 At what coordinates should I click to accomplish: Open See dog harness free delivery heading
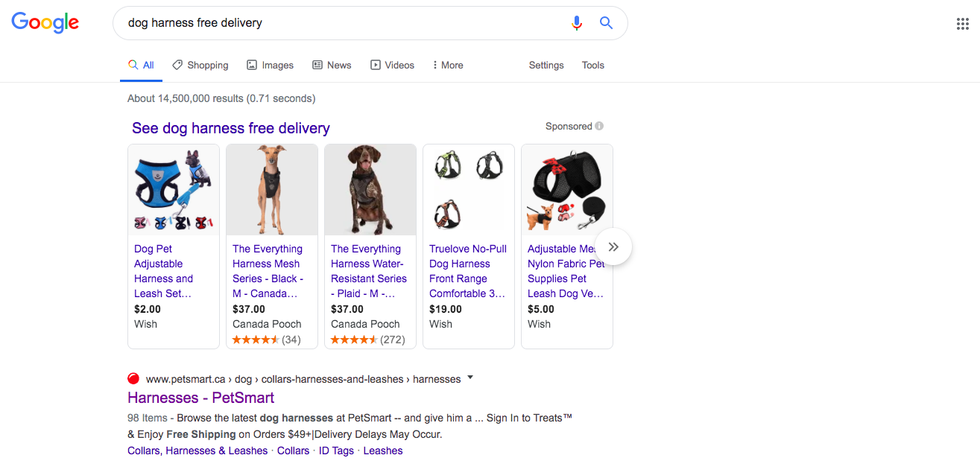click(230, 128)
